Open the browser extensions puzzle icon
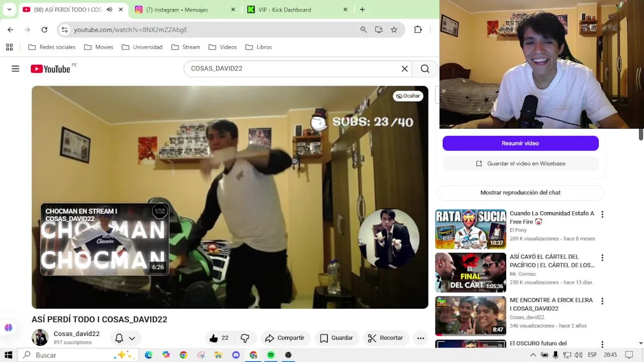 click(418, 30)
